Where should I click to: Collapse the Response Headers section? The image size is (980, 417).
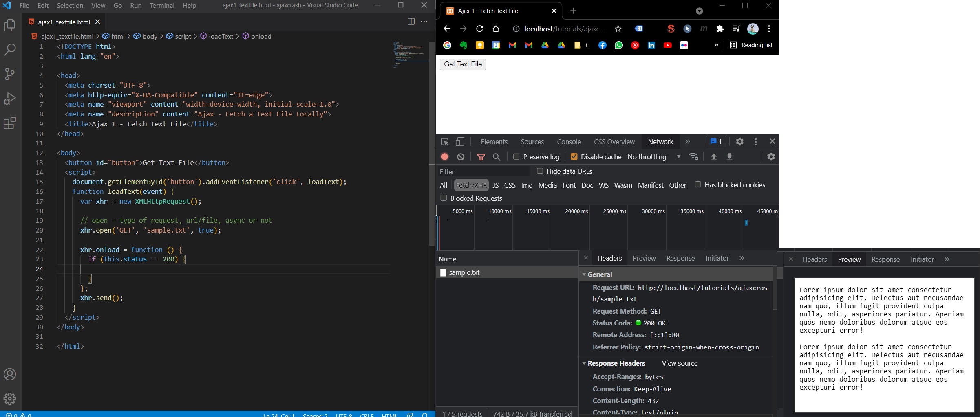click(x=584, y=363)
